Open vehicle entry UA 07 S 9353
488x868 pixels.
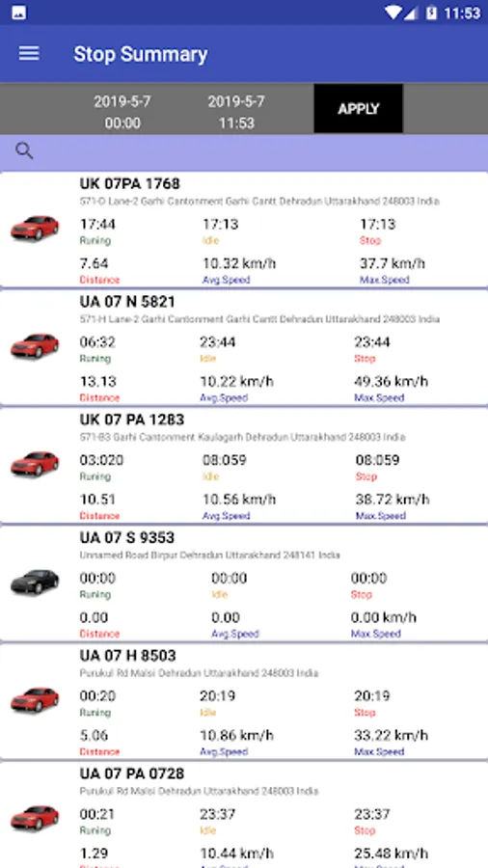click(x=244, y=583)
